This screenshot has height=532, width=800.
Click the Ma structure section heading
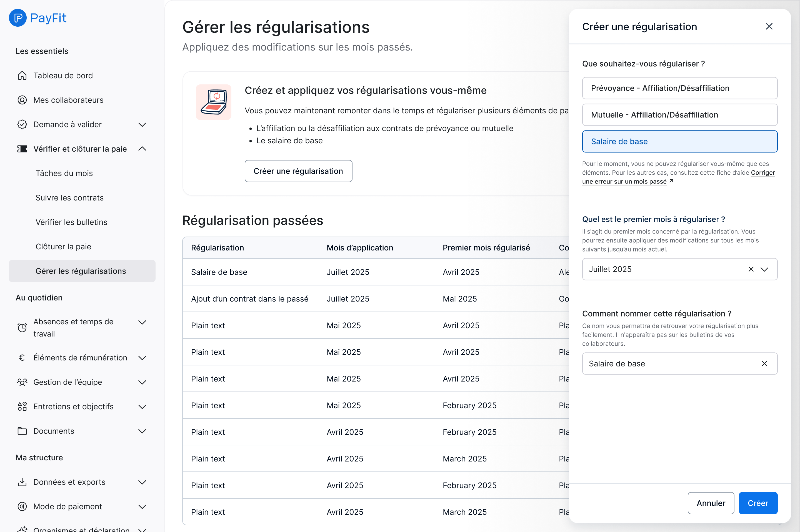click(39, 457)
